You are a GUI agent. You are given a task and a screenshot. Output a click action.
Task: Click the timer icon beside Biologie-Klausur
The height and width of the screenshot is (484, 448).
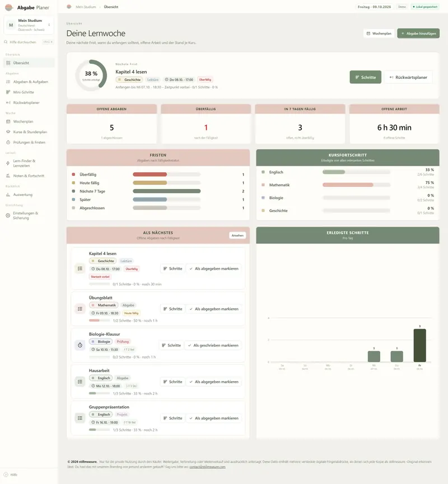80,345
